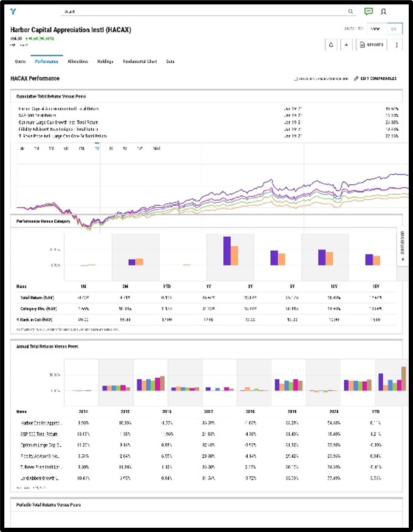413x532 pixels.
Task: Click the % Rank in Cat (NAV) row label
Action: [34, 320]
